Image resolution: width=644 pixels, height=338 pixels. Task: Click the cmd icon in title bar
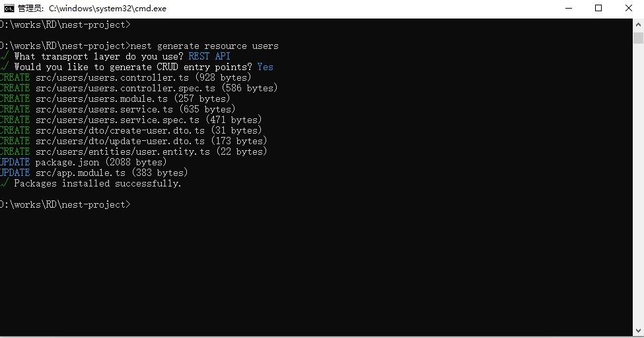click(9, 8)
